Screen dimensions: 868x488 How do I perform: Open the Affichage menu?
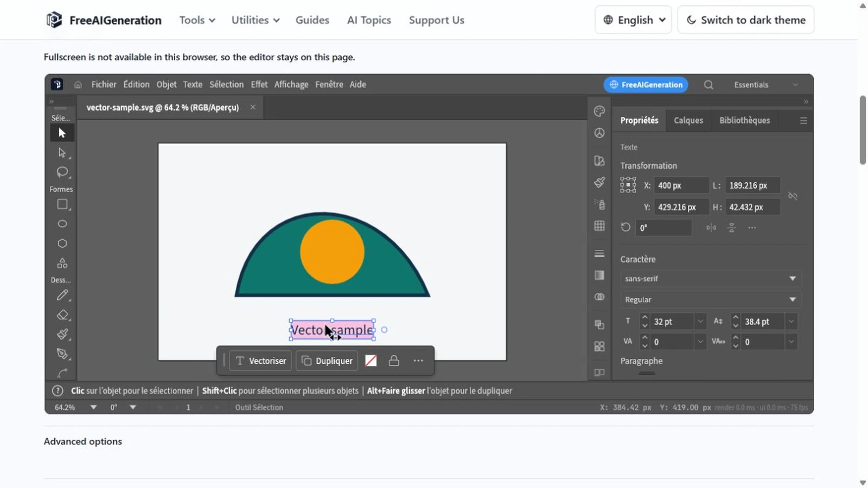coord(291,85)
